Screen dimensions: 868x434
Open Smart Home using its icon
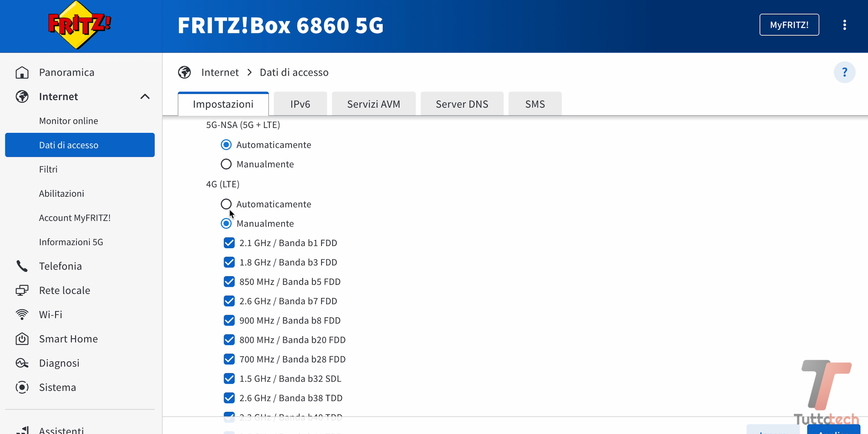tap(22, 339)
